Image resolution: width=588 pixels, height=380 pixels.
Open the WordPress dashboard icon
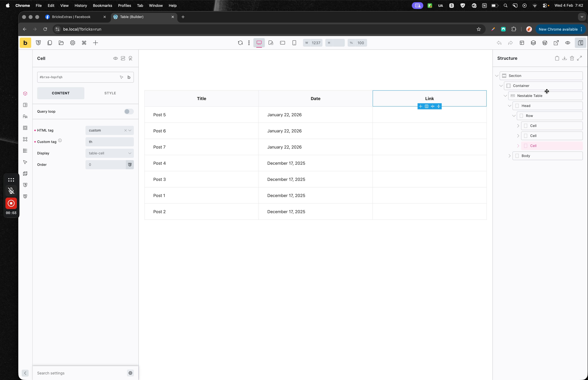545,43
